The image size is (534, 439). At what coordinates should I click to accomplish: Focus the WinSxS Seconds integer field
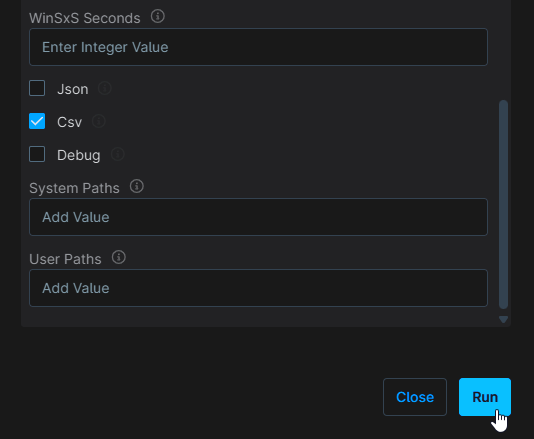pyautogui.click(x=258, y=47)
